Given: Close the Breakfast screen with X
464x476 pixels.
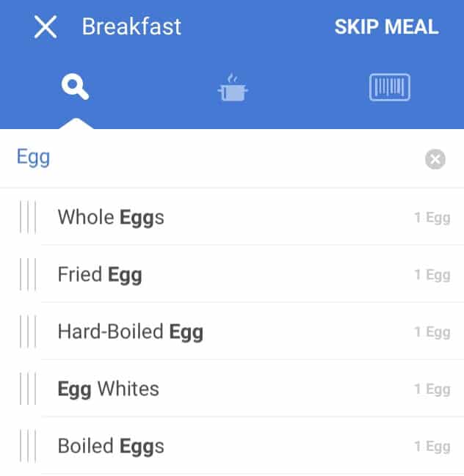Looking at the screenshot, I should (x=46, y=28).
